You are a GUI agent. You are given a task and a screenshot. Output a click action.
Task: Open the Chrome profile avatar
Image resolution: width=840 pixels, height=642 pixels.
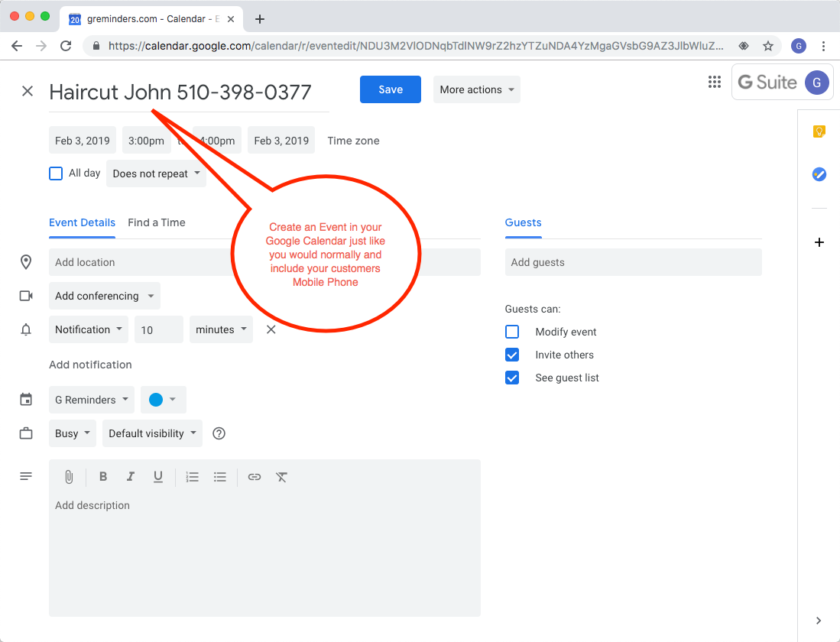798,46
